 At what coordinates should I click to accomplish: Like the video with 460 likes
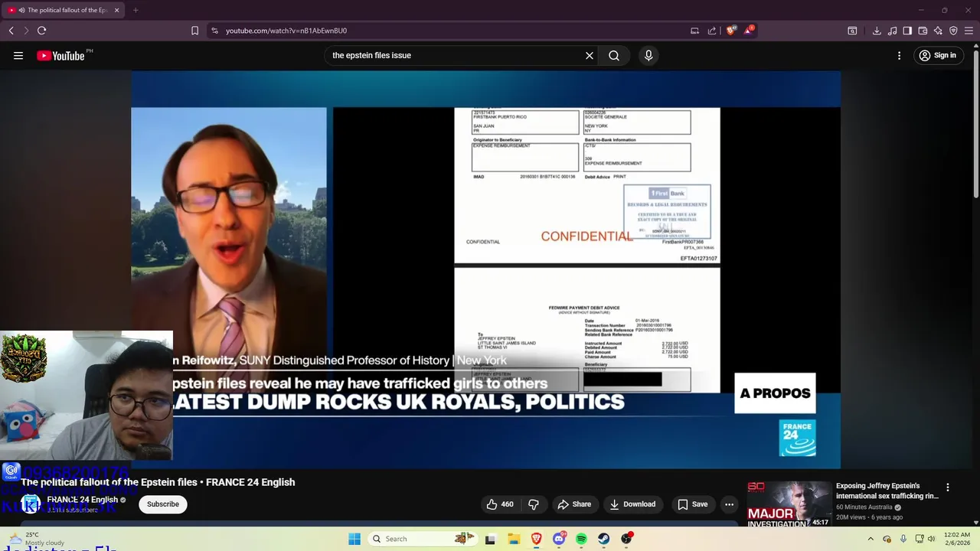[x=499, y=504]
